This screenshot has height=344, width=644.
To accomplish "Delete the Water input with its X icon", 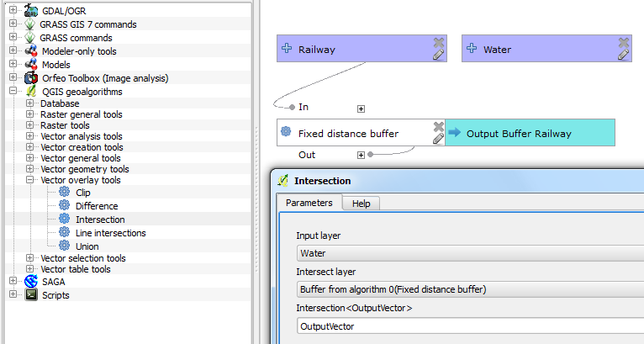I will [624, 42].
